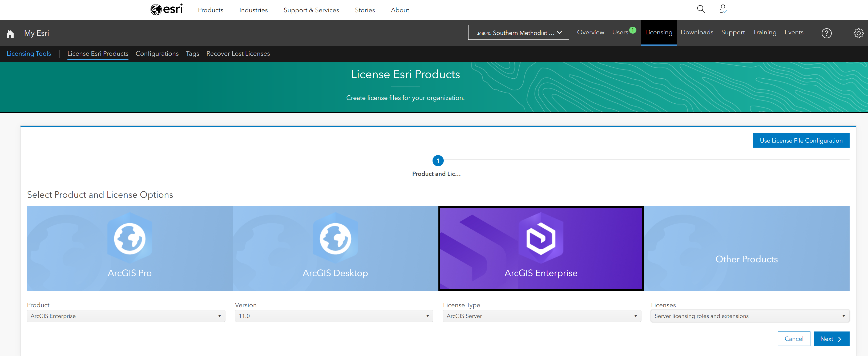Click the Users notification badge

point(633,30)
